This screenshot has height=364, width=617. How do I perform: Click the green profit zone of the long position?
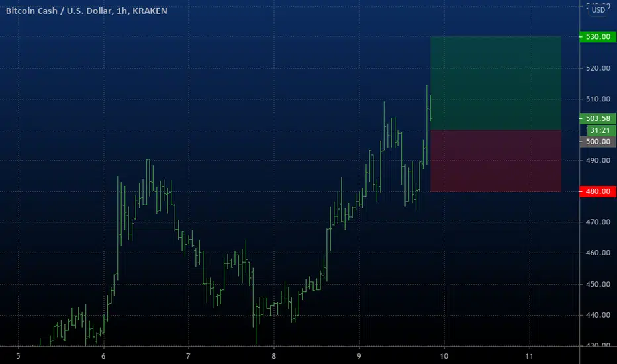pos(496,83)
